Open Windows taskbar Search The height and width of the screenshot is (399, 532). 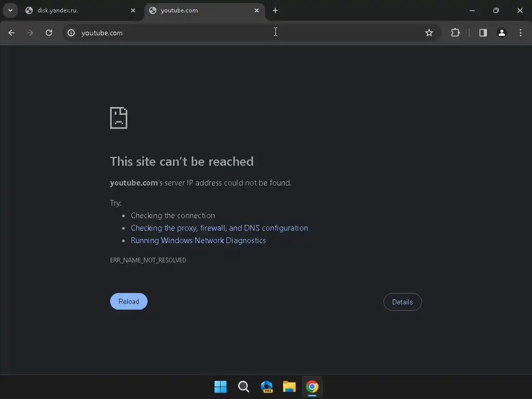[244, 387]
